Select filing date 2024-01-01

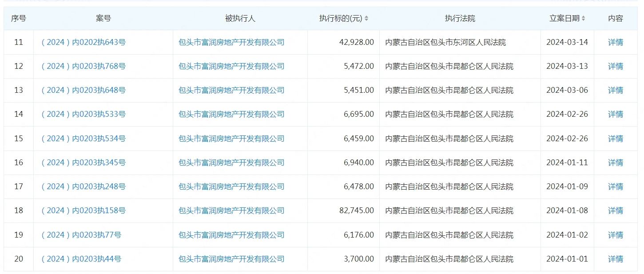(x=567, y=259)
